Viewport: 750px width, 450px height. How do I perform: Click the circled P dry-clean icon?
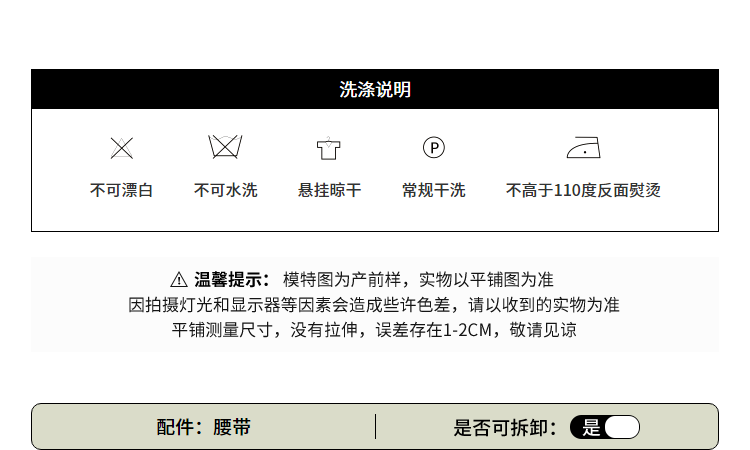pyautogui.click(x=433, y=148)
